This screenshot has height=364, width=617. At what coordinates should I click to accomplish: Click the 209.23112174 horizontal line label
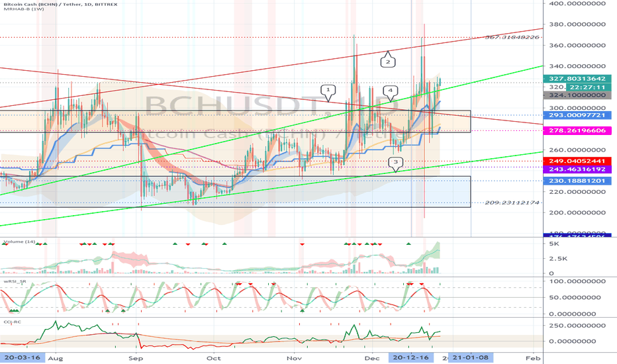point(512,203)
